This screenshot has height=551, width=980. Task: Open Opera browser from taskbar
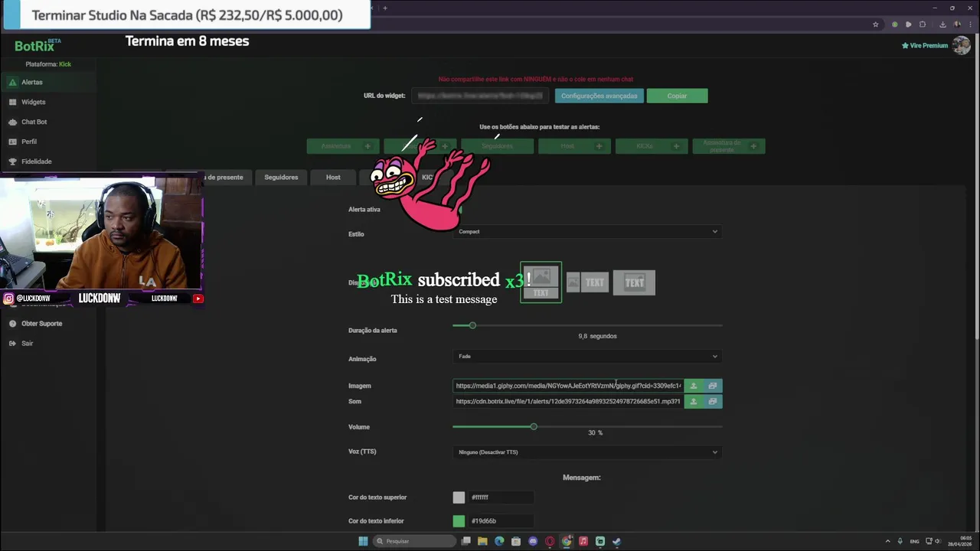coord(550,541)
